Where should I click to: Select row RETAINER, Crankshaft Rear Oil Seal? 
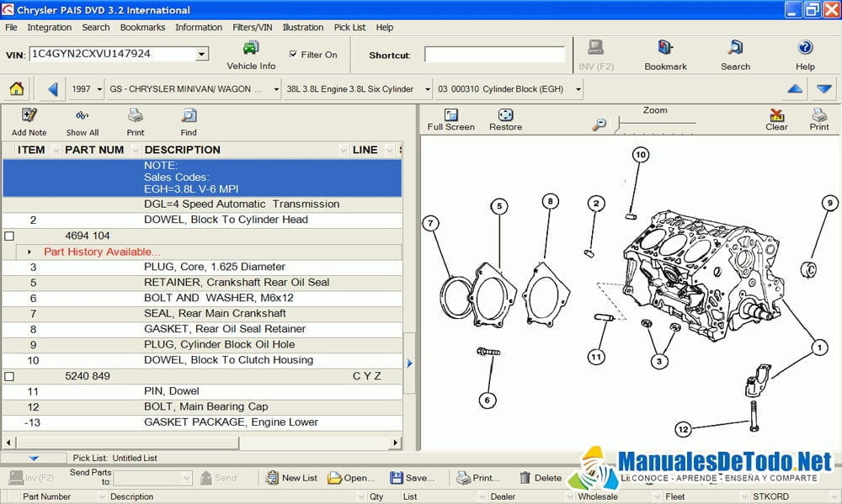pos(202,283)
